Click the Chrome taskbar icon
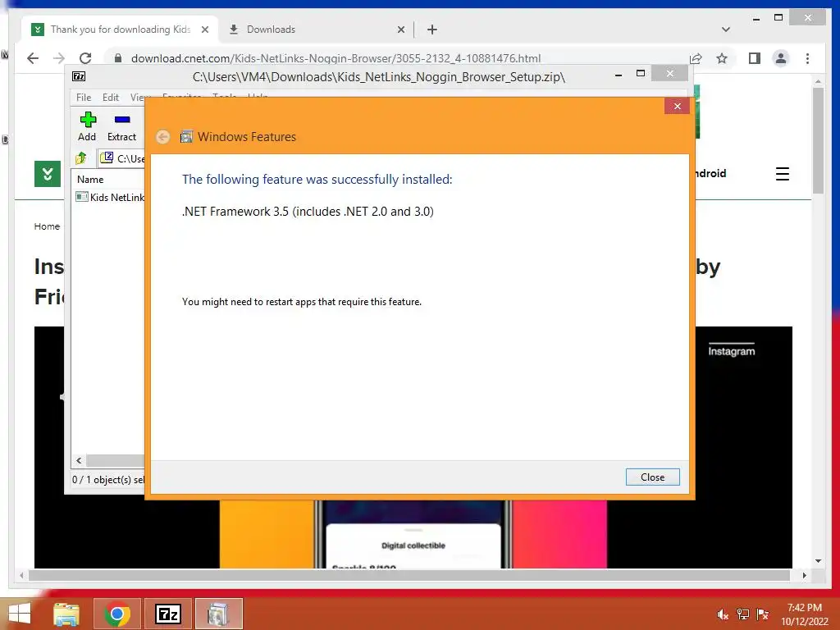 [117, 614]
